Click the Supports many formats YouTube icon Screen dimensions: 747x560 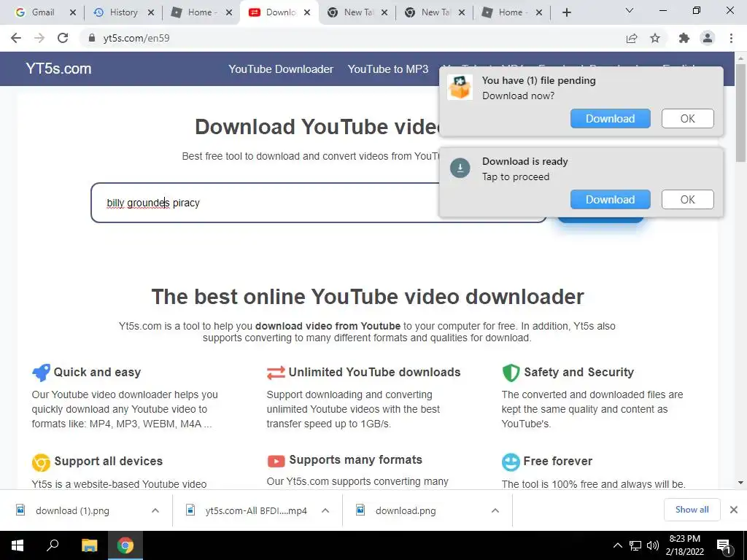[276, 461]
